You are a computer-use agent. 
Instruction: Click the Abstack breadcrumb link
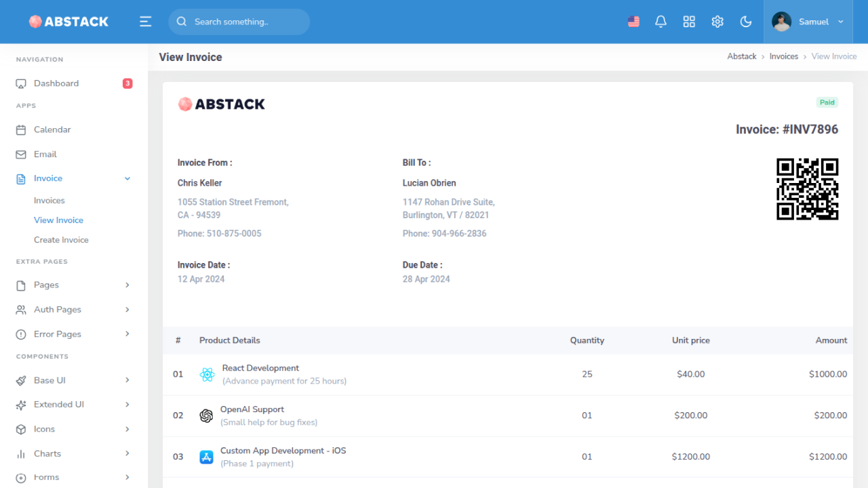click(x=742, y=56)
